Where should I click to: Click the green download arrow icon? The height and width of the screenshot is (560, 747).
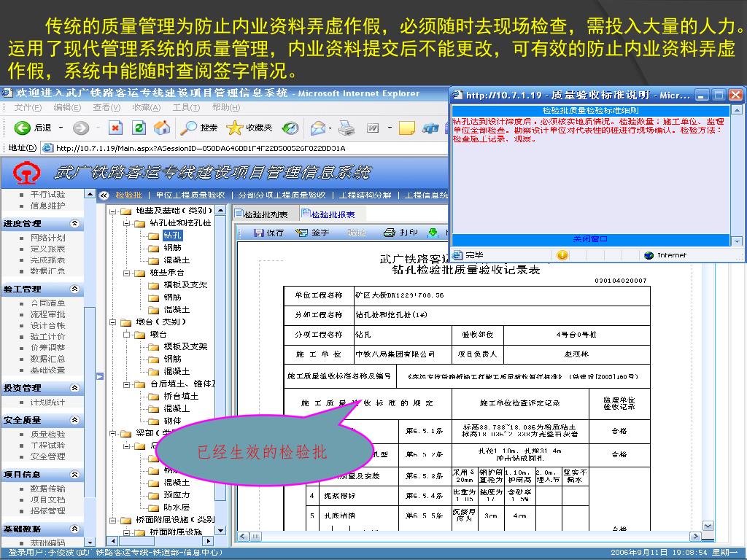click(433, 233)
